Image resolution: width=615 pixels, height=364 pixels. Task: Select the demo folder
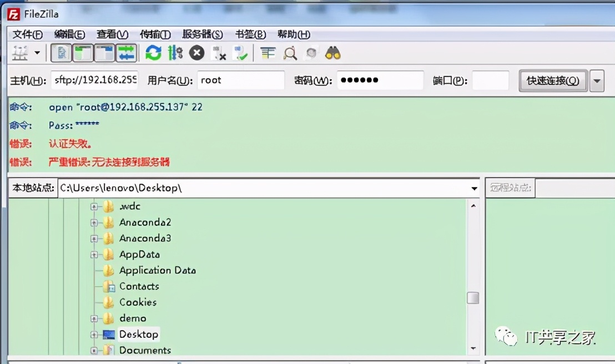click(133, 318)
